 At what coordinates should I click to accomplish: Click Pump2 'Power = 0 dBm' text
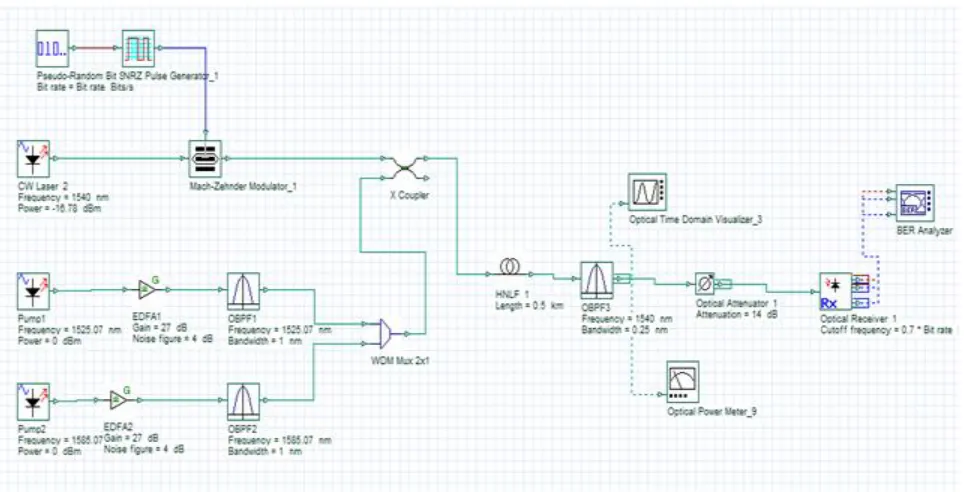(49, 451)
